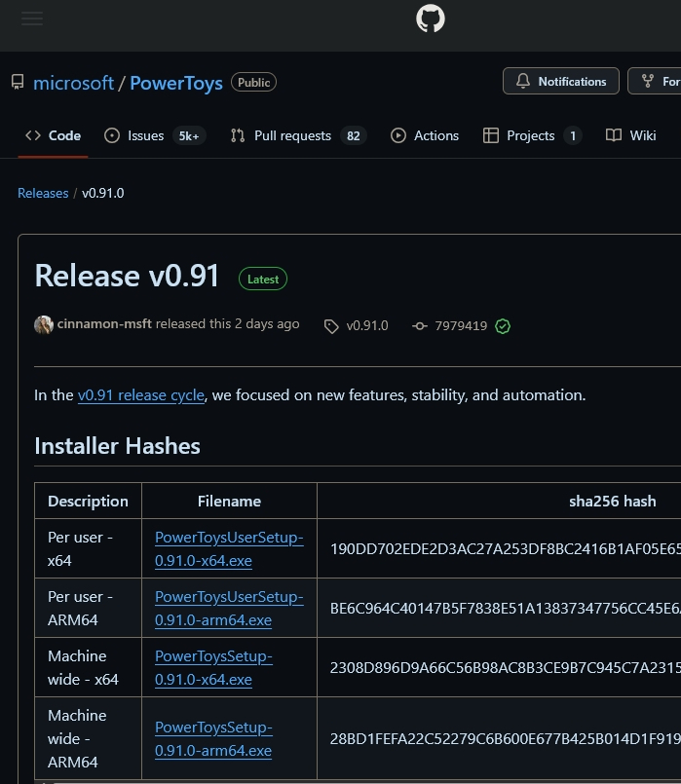Image resolution: width=681 pixels, height=784 pixels.
Task: Click the hash starting with BE6C964C
Action: 505,608
